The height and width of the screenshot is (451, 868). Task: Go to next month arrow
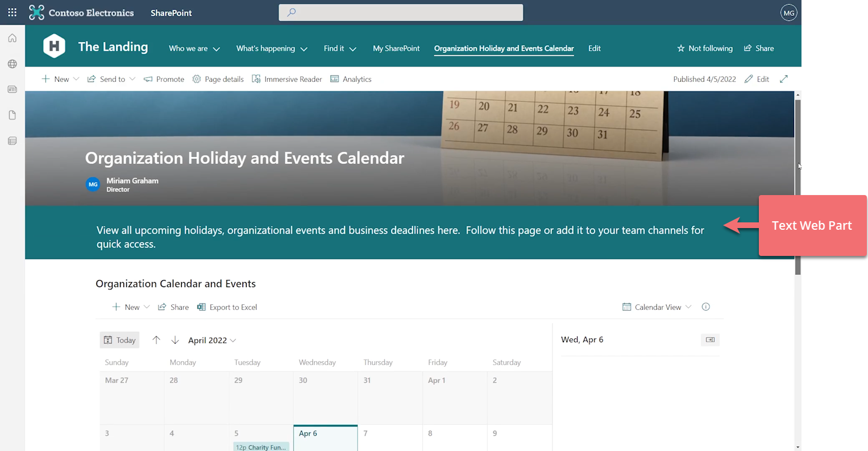pos(175,340)
